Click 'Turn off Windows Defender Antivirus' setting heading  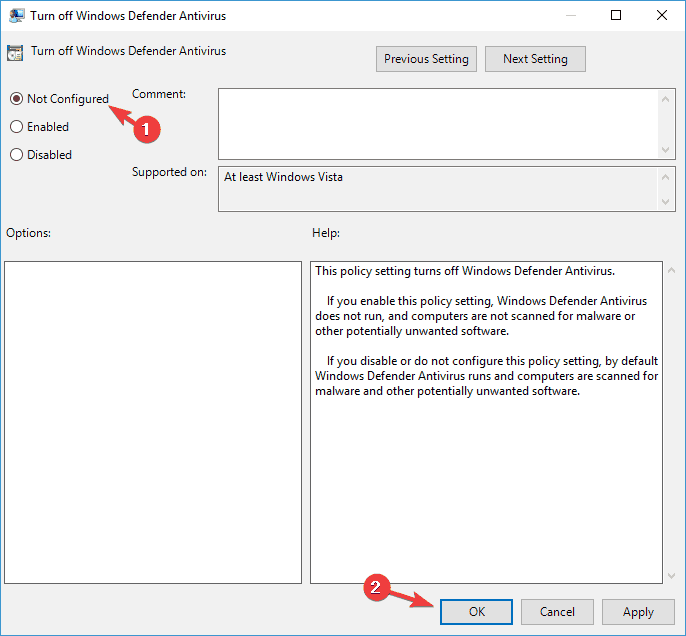129,51
